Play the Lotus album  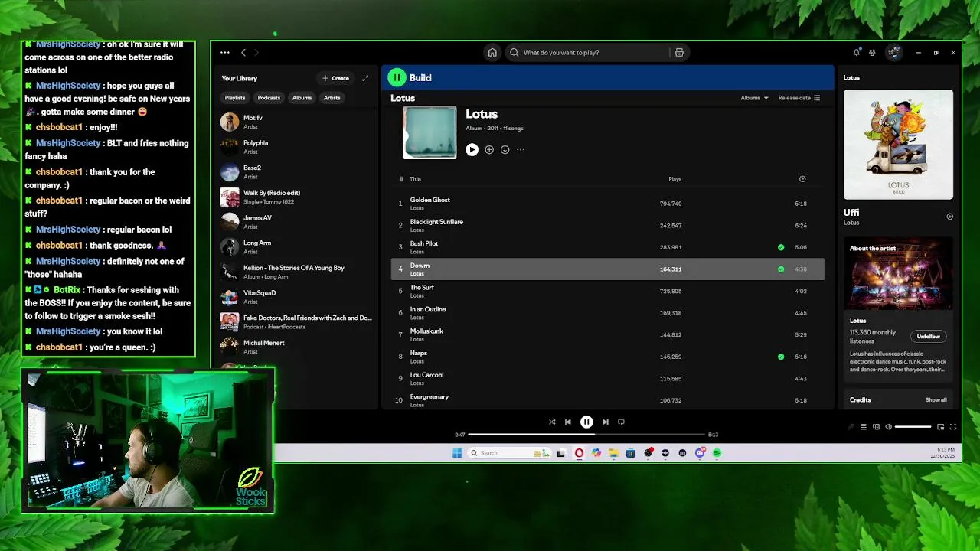[472, 150]
